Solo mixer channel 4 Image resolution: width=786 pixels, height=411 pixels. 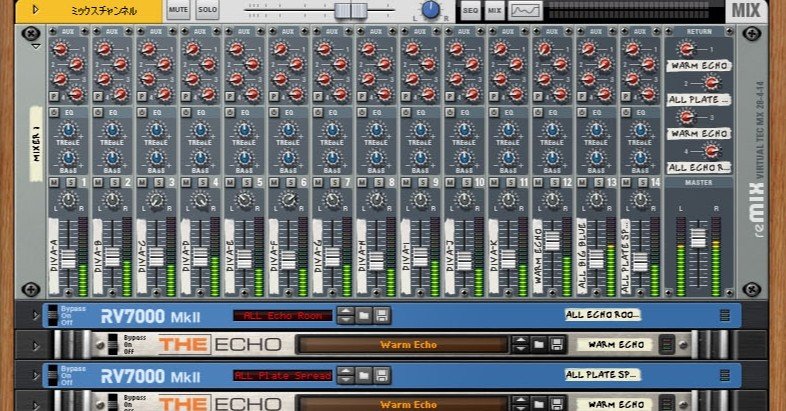tap(203, 182)
